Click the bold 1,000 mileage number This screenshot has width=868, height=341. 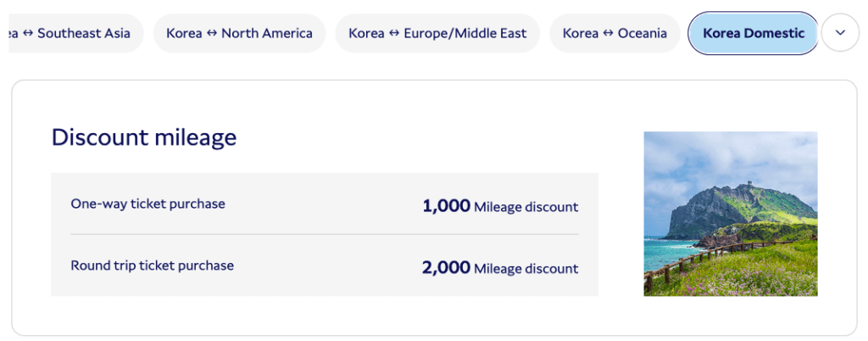[446, 205]
